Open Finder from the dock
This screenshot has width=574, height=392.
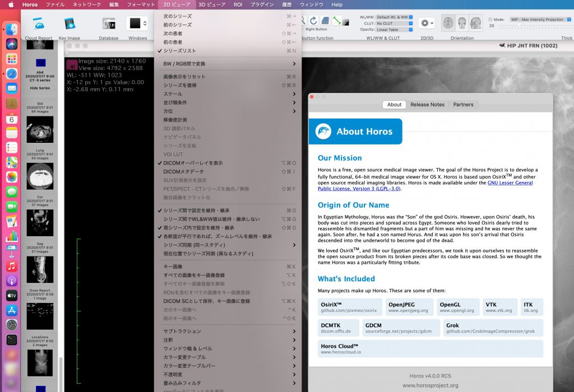12,29
